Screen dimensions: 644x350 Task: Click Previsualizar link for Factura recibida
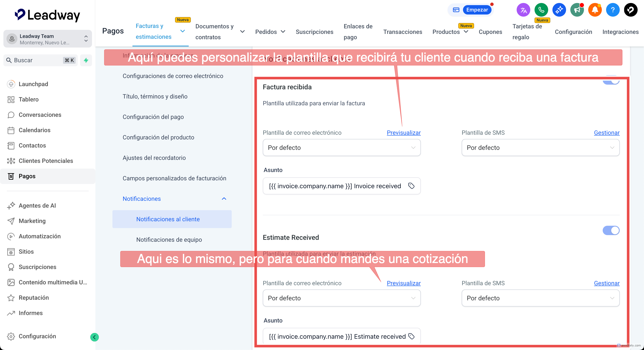click(x=404, y=133)
